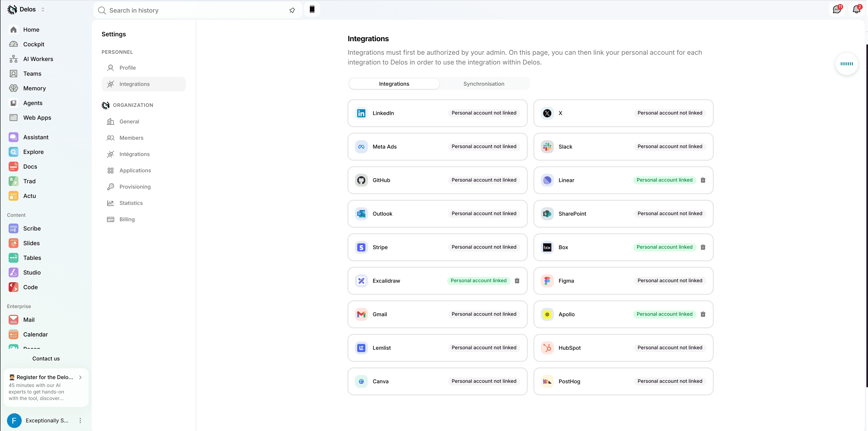
Task: Expand the Delos workspace switcher
Action: tap(43, 9)
